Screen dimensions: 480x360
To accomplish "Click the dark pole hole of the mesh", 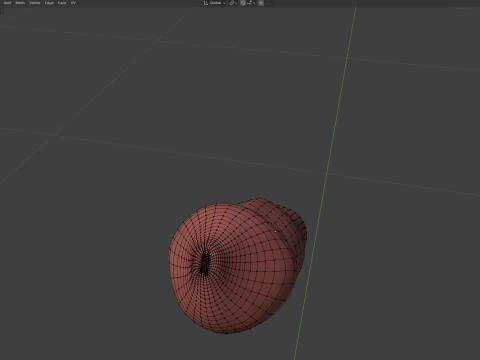I will click(x=204, y=262).
